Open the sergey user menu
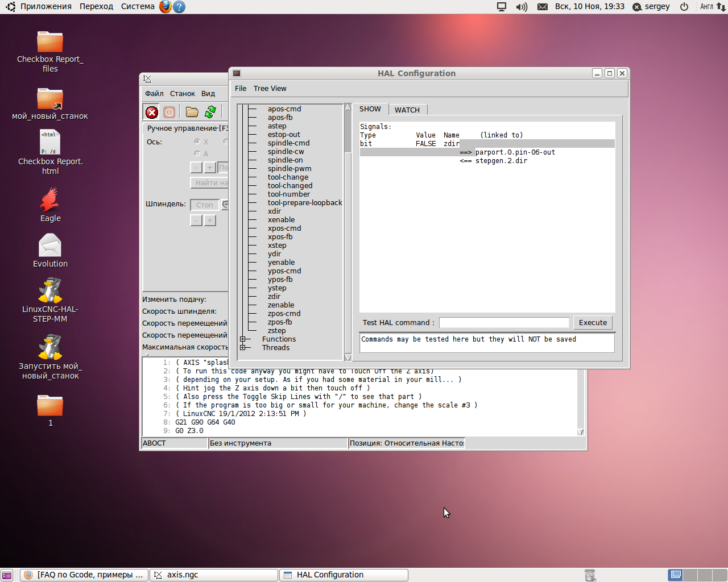 pyautogui.click(x=651, y=7)
